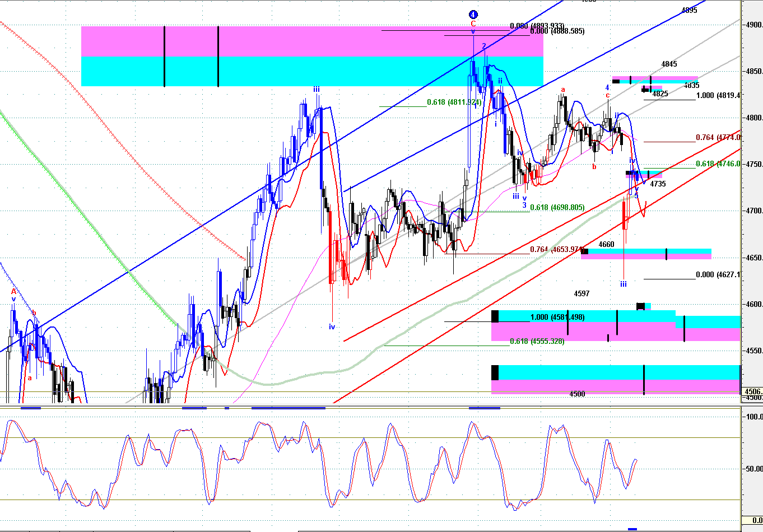The image size is (763, 532).
Task: Select the 4500 label near bottom box
Action: 577,394
